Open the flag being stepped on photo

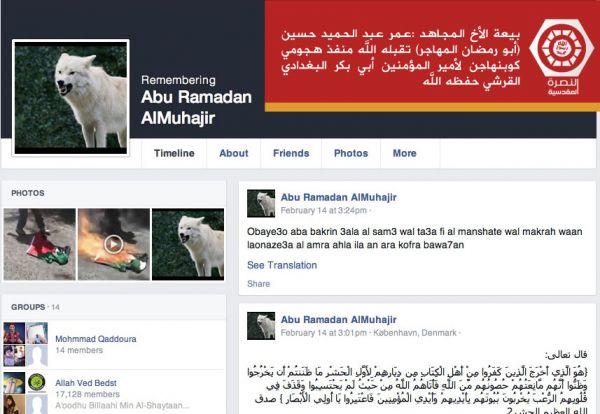click(x=39, y=244)
